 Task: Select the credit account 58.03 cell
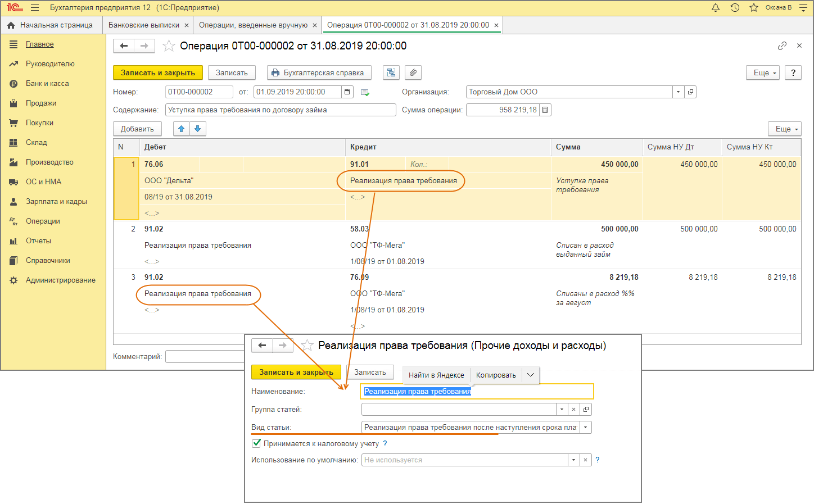tap(360, 229)
